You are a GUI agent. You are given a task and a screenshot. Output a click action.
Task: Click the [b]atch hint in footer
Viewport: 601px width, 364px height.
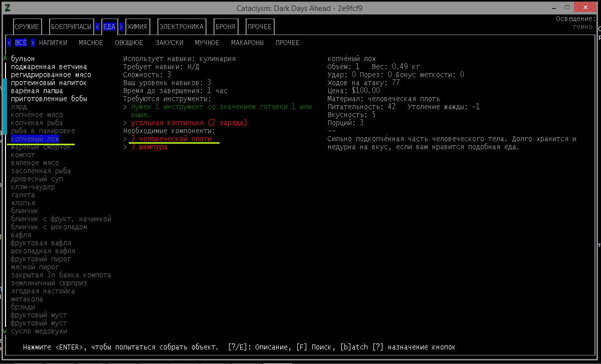click(x=354, y=347)
